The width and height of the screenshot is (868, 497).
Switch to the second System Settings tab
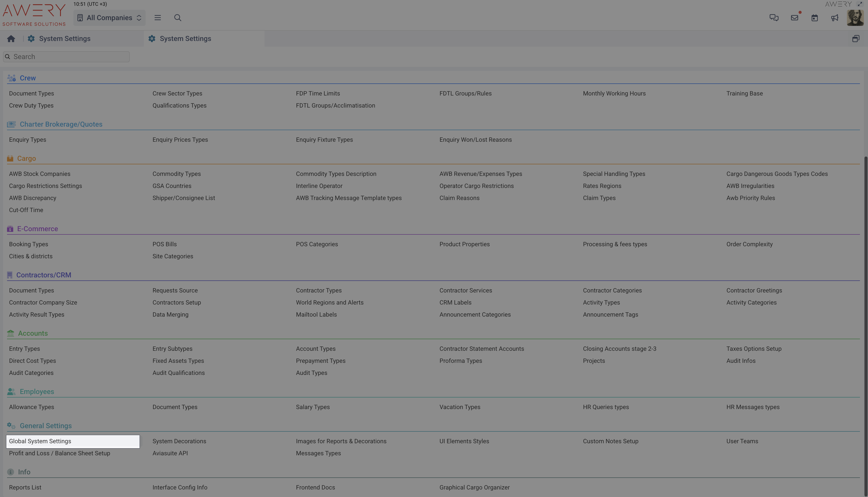click(185, 39)
